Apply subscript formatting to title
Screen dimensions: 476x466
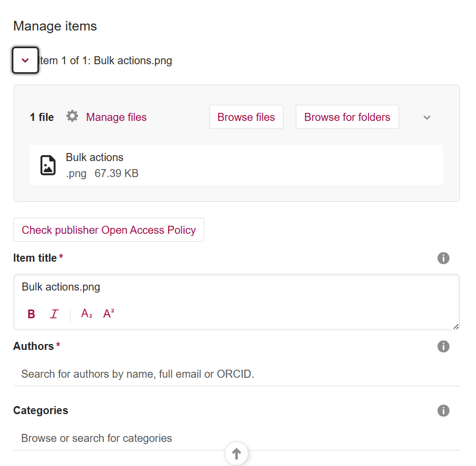[x=87, y=314]
